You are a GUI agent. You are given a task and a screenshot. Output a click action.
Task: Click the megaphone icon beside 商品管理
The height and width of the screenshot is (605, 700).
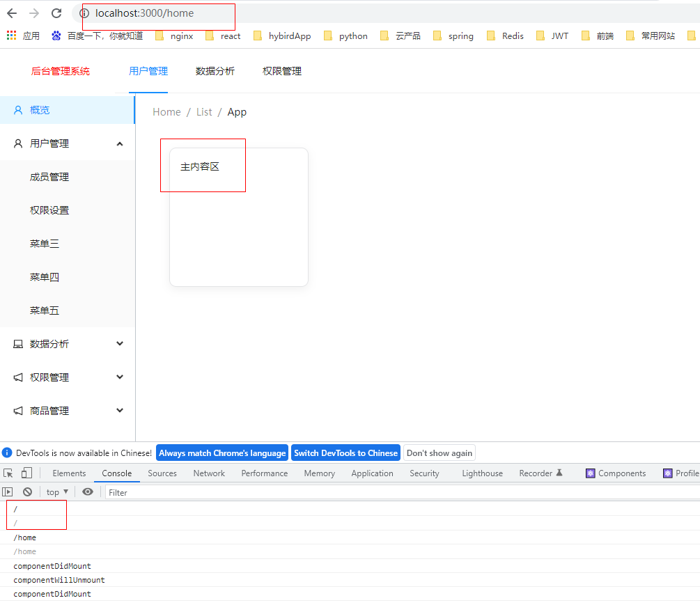point(18,411)
